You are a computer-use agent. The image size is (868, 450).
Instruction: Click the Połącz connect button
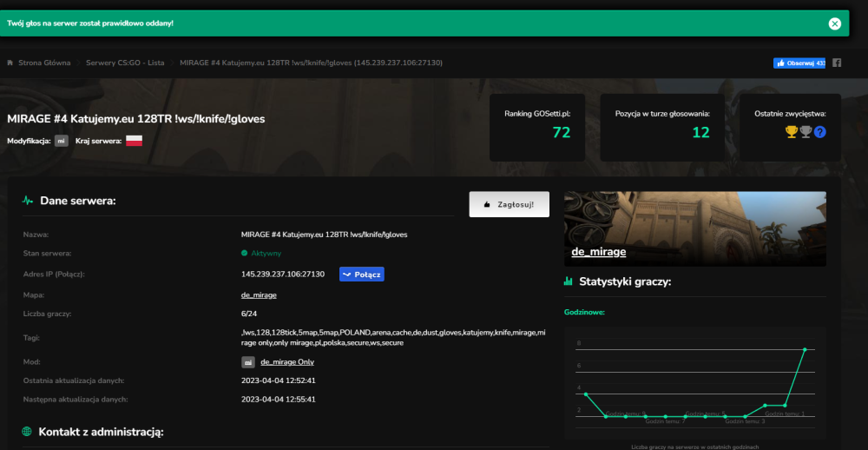[361, 274]
